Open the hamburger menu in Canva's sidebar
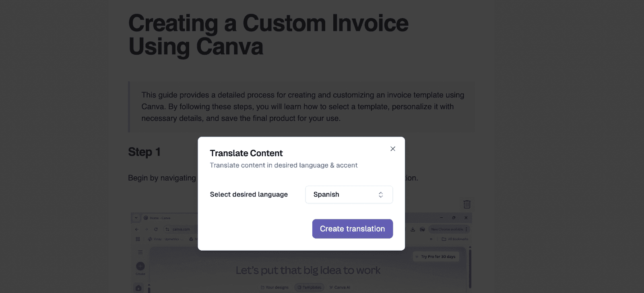 140,252
